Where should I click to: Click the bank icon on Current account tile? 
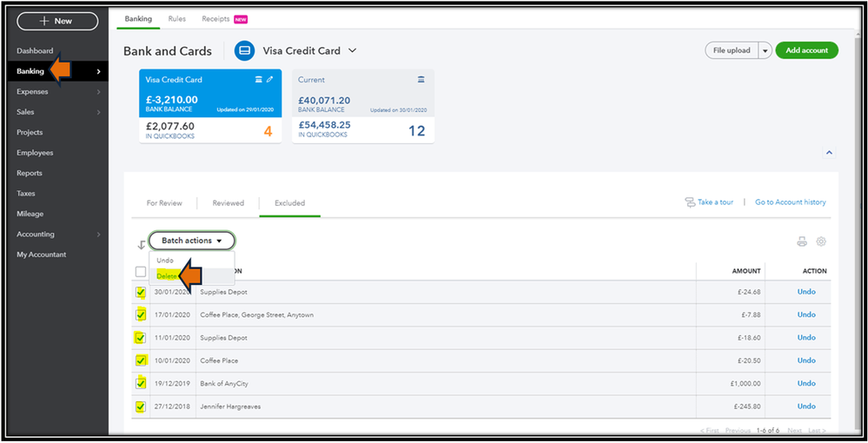point(421,80)
